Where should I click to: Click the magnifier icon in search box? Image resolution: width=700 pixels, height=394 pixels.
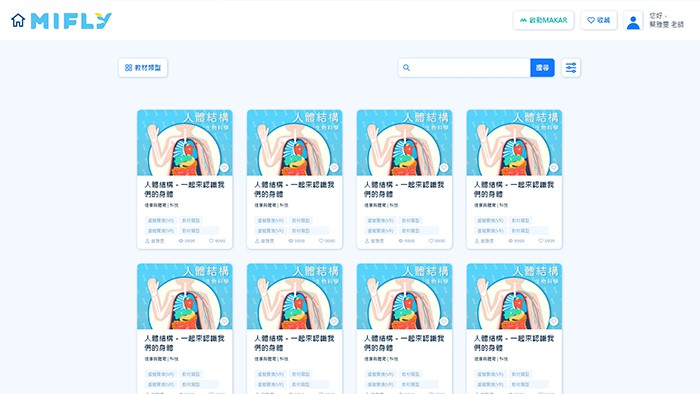[406, 68]
